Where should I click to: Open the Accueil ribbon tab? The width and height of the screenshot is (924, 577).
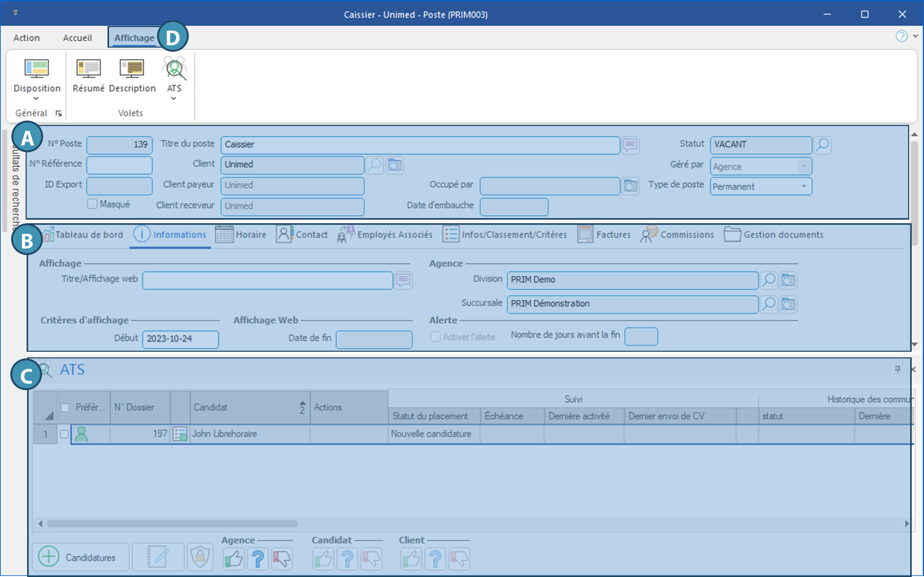[77, 38]
